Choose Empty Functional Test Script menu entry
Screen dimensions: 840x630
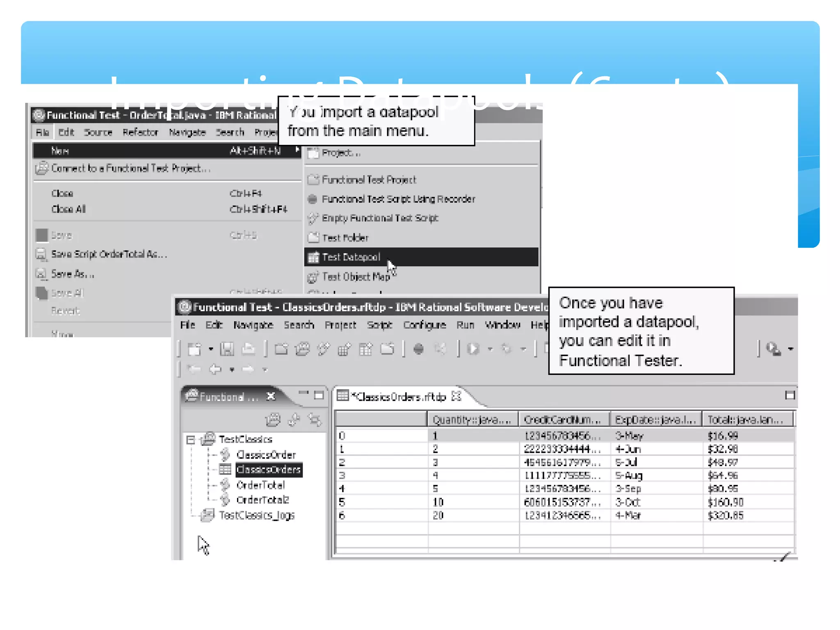click(421, 218)
